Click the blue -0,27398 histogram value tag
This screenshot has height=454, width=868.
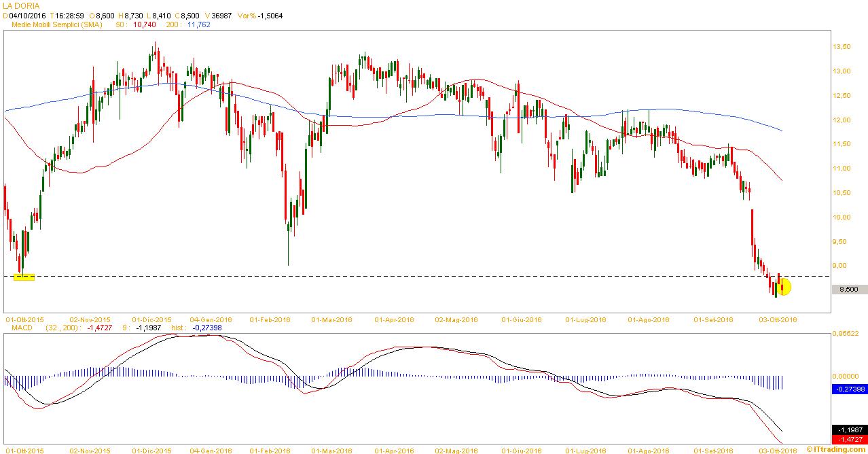tap(849, 389)
